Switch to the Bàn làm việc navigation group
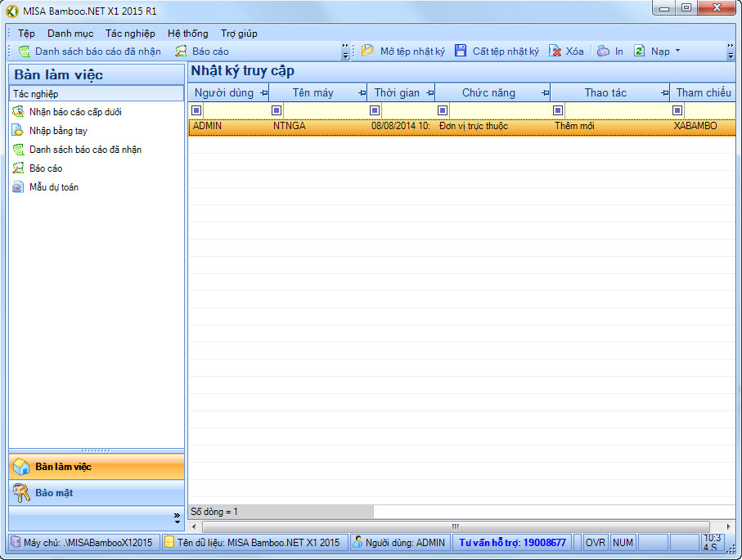The width and height of the screenshot is (742, 560). coord(97,467)
